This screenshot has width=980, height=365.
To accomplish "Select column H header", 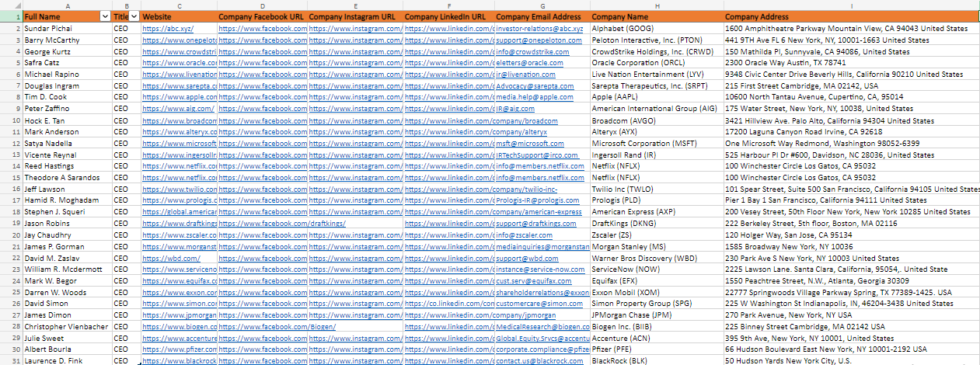I will pos(657,5).
